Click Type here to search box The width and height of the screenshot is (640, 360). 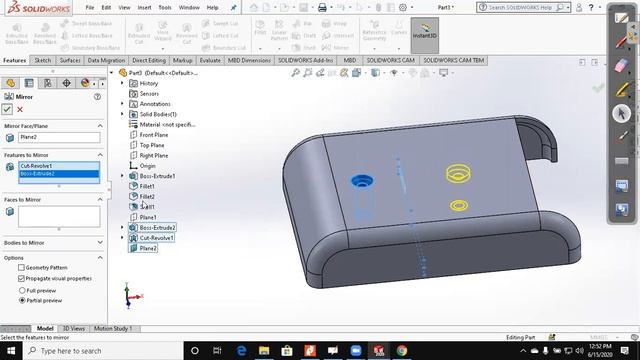103,351
